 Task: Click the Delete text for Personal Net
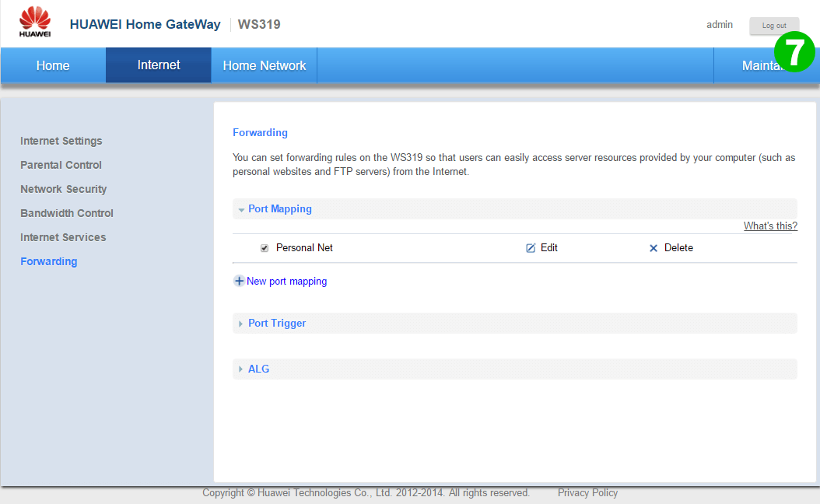(x=679, y=248)
